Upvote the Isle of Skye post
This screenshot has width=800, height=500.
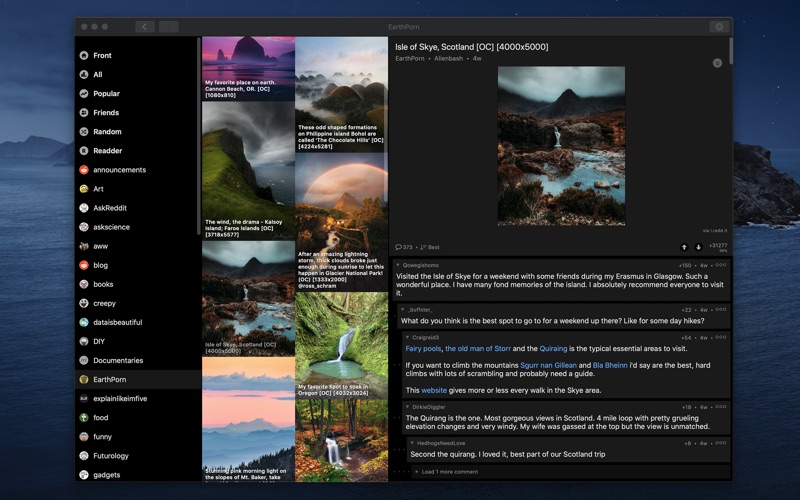coord(684,247)
